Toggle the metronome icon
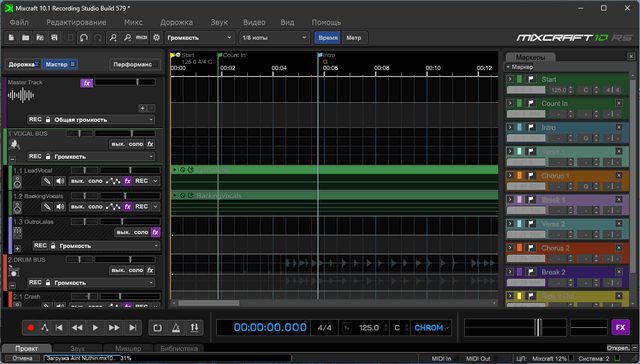This screenshot has width=640, height=364. pyautogui.click(x=176, y=328)
